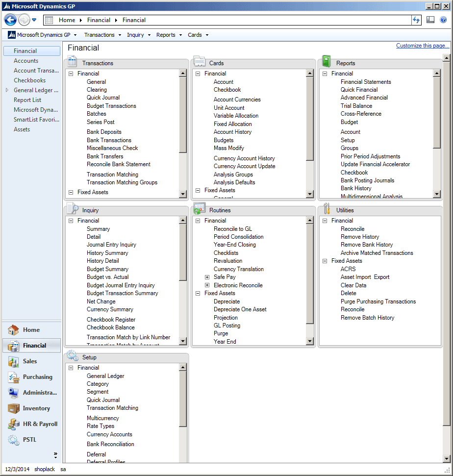The height and width of the screenshot is (476, 453).
Task: Click the Inventory module icon
Action: coord(13,408)
